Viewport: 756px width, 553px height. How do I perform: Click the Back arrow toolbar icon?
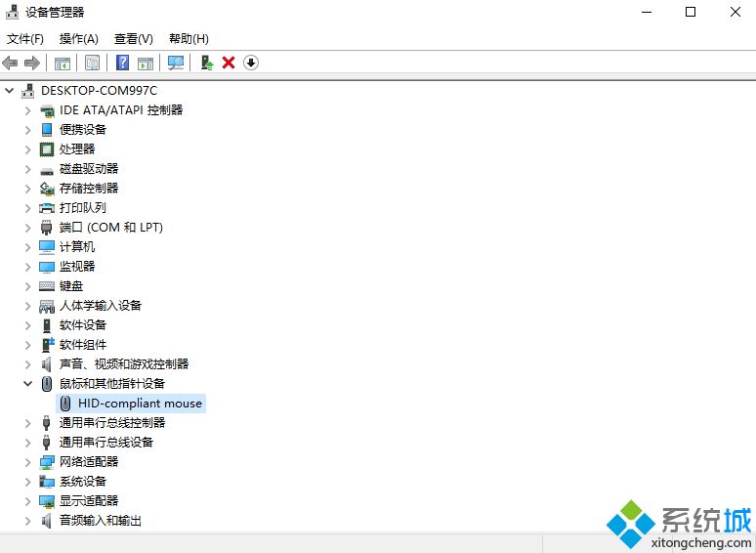coord(10,63)
